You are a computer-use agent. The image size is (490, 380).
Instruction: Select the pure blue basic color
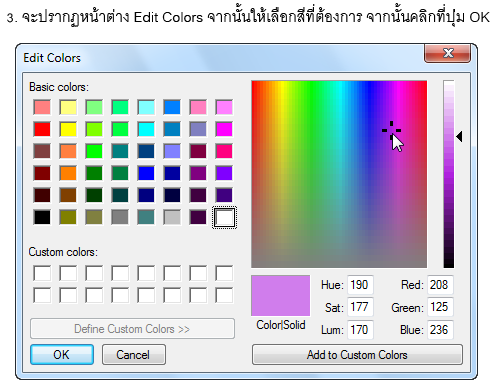pos(146,173)
